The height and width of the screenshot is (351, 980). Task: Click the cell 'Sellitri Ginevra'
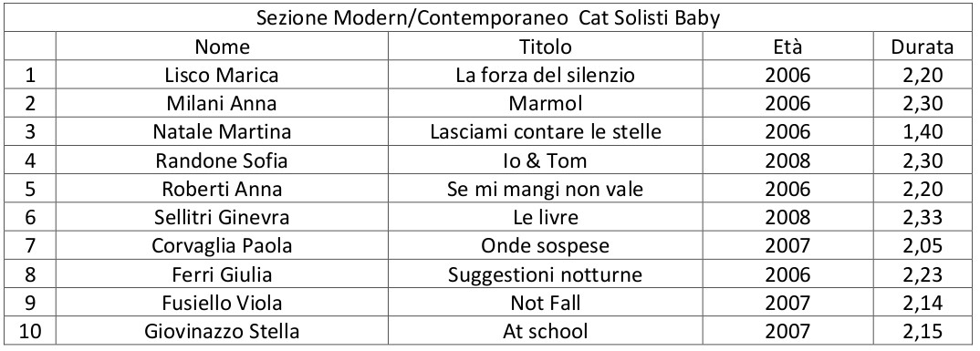pos(222,217)
